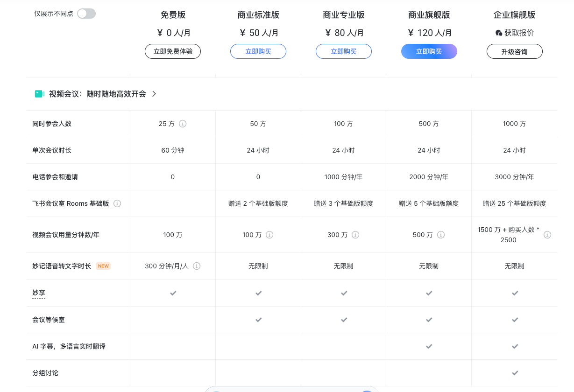Open info tooltip next to 500 万
This screenshot has height=392, width=574.
(x=441, y=235)
